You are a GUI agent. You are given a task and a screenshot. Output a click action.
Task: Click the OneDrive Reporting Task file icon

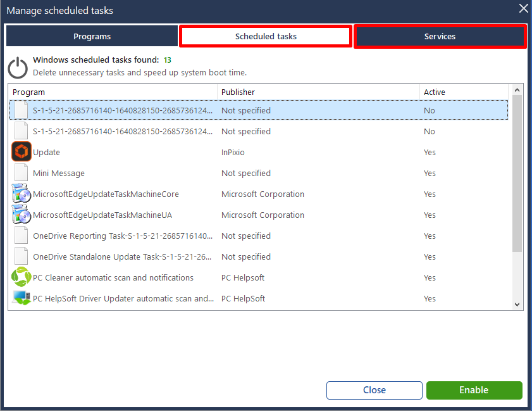click(21, 235)
